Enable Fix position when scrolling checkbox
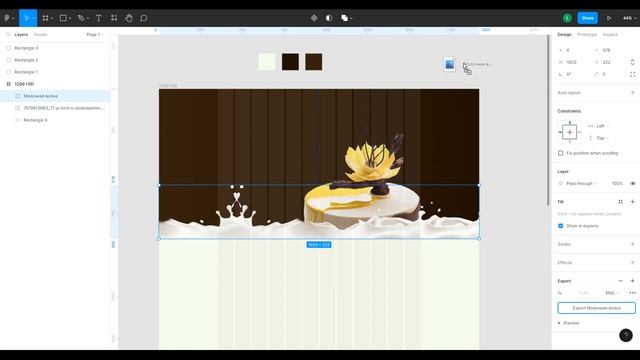The image size is (640, 360). [560, 153]
